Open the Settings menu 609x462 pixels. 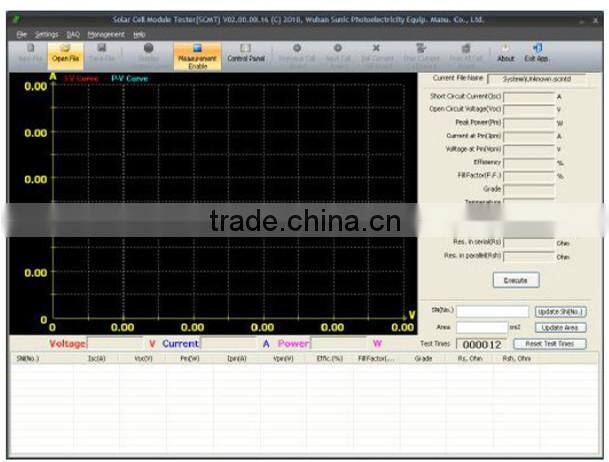47,34
